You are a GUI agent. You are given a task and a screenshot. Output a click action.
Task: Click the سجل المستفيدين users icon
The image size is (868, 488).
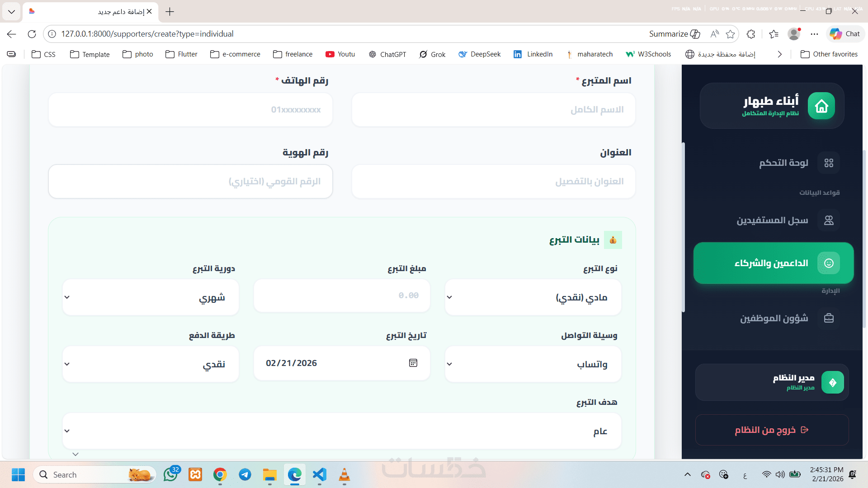click(x=828, y=220)
